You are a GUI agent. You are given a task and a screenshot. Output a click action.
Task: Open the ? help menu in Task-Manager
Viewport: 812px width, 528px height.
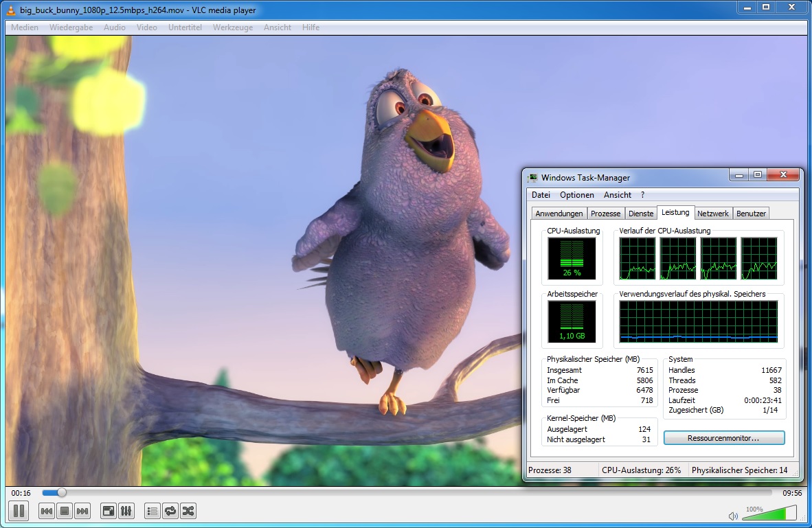tap(642, 194)
